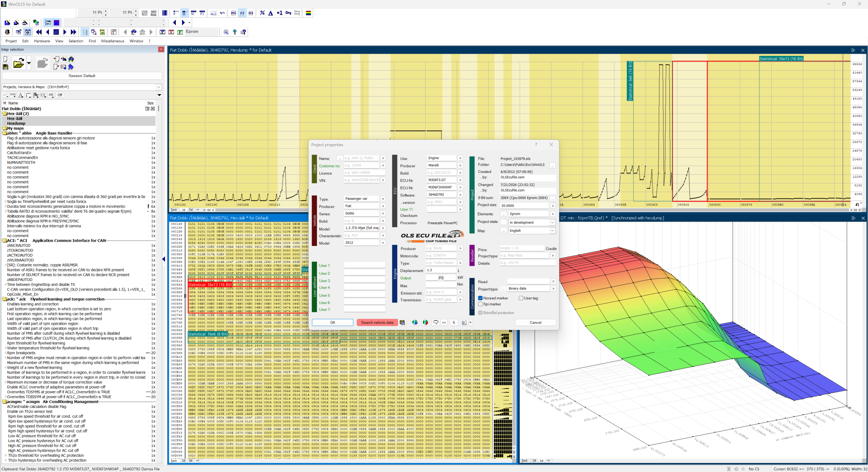The image size is (868, 472).
Task: Open Projects, Versions & Maps combo box
Action: [x=82, y=87]
